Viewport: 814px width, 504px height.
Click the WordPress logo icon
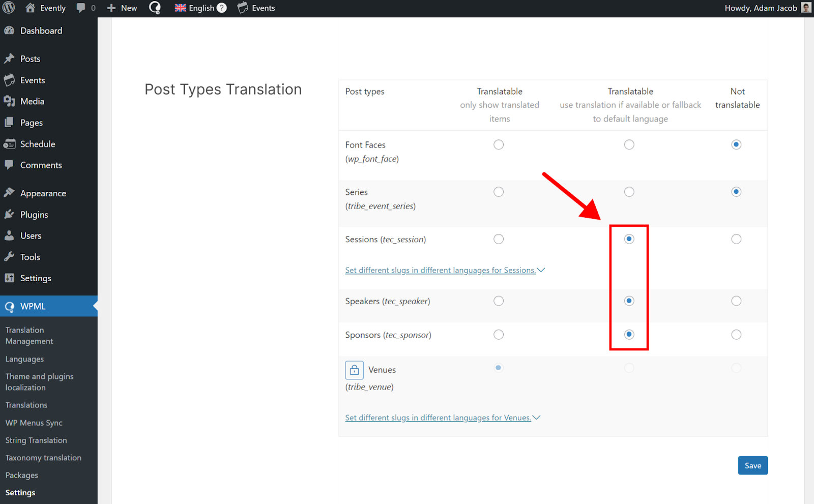pos(8,8)
